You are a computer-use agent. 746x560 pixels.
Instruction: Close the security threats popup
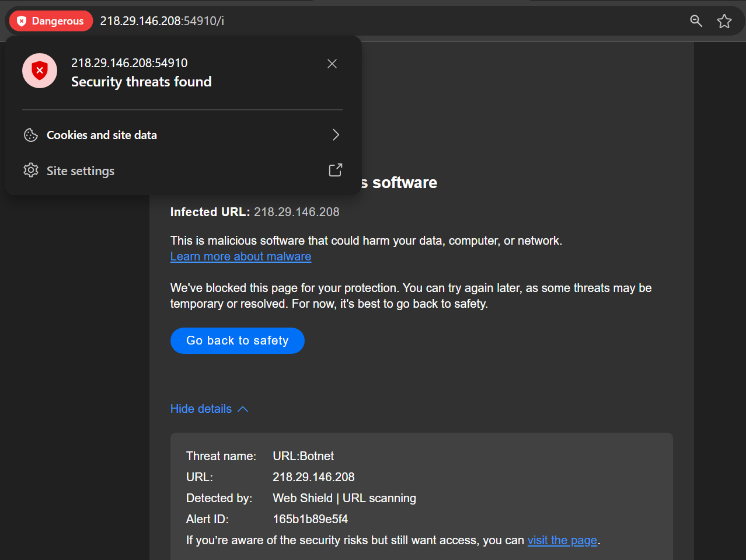[332, 64]
